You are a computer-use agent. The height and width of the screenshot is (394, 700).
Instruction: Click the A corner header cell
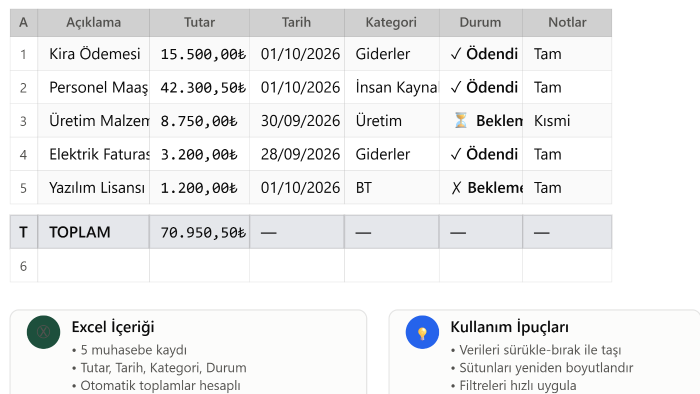coord(24,22)
